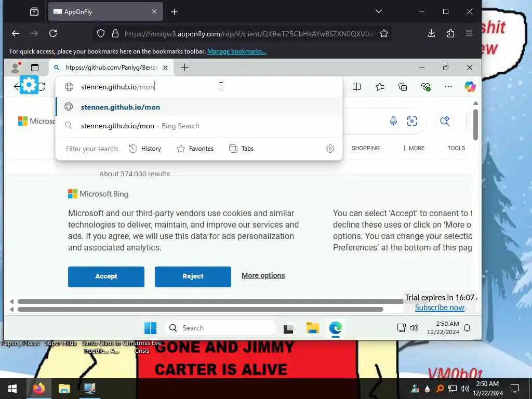
Task: Open remote File Explorer
Action: (312, 328)
